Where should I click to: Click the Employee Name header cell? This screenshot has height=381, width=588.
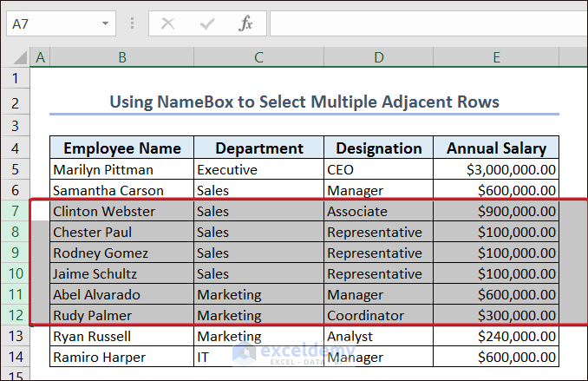pos(121,148)
